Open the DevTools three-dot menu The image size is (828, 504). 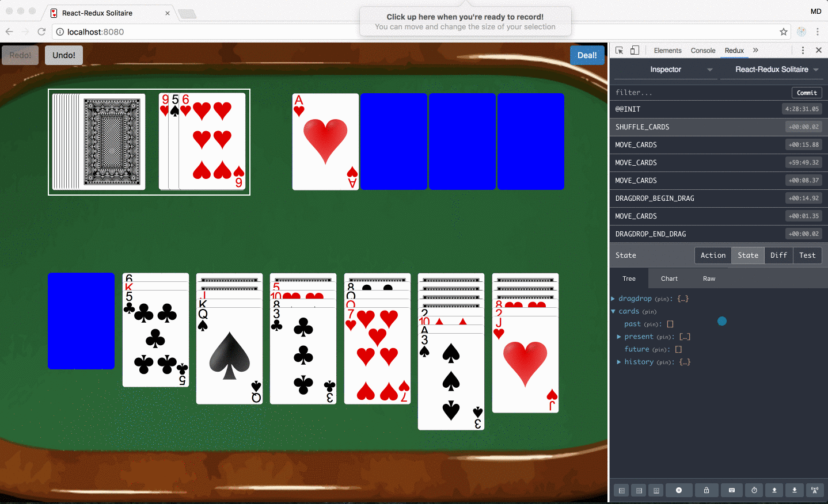click(803, 50)
